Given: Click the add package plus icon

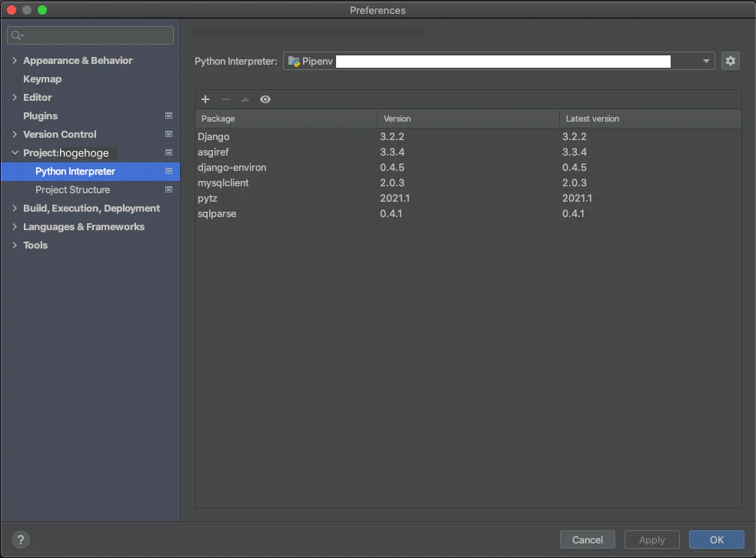Looking at the screenshot, I should point(205,99).
